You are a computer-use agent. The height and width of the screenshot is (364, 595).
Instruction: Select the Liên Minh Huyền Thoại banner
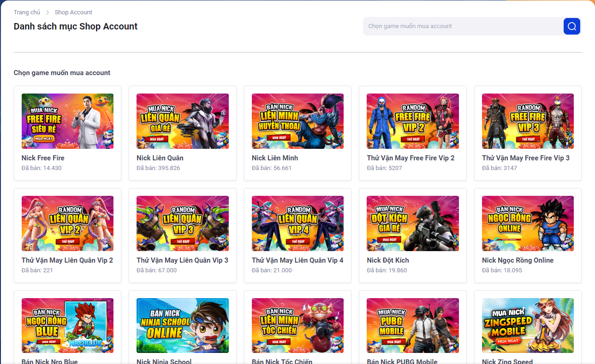297,121
